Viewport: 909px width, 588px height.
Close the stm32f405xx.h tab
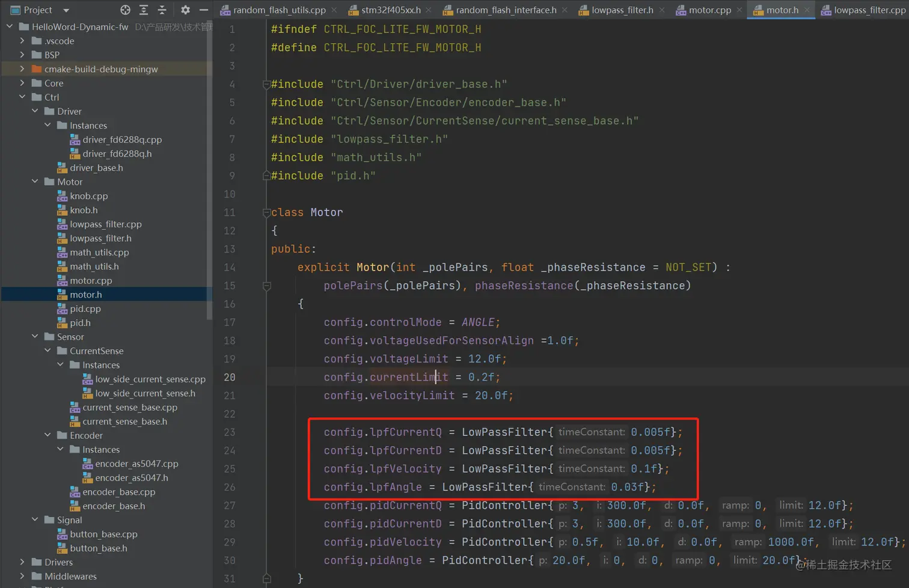pyautogui.click(x=429, y=10)
